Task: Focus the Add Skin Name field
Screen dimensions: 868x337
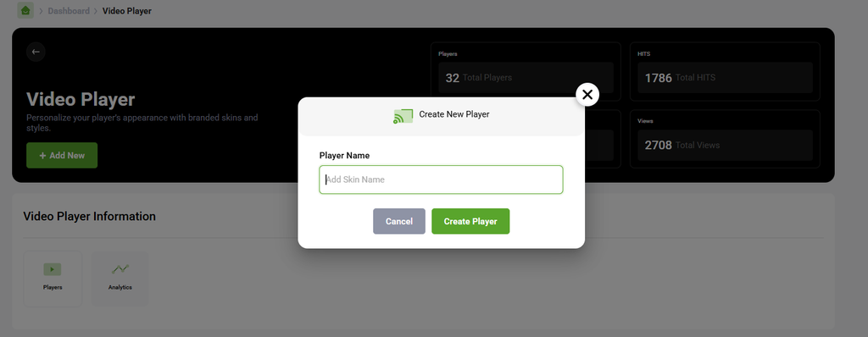Action: pyautogui.click(x=441, y=180)
